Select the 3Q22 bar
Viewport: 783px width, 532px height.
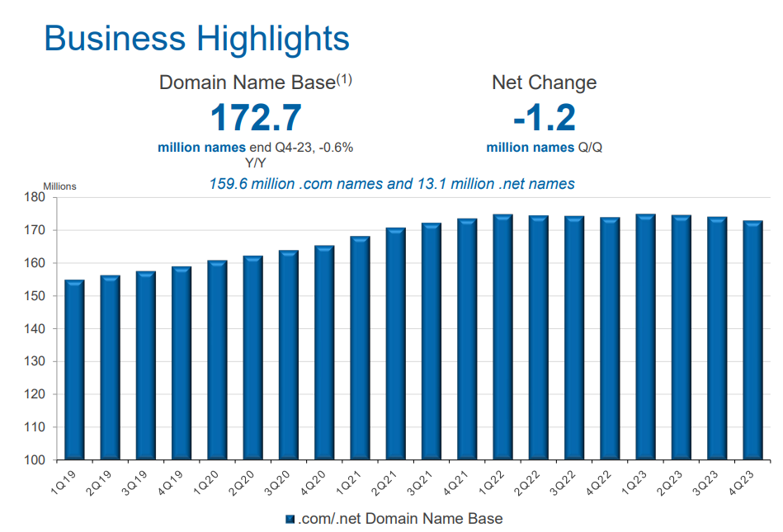(574, 338)
